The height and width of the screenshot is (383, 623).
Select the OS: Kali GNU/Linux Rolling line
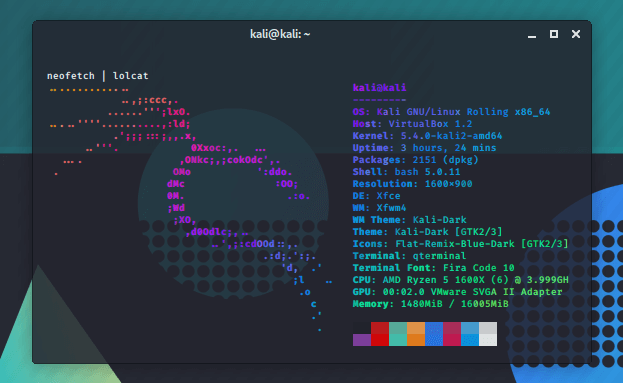coord(451,112)
